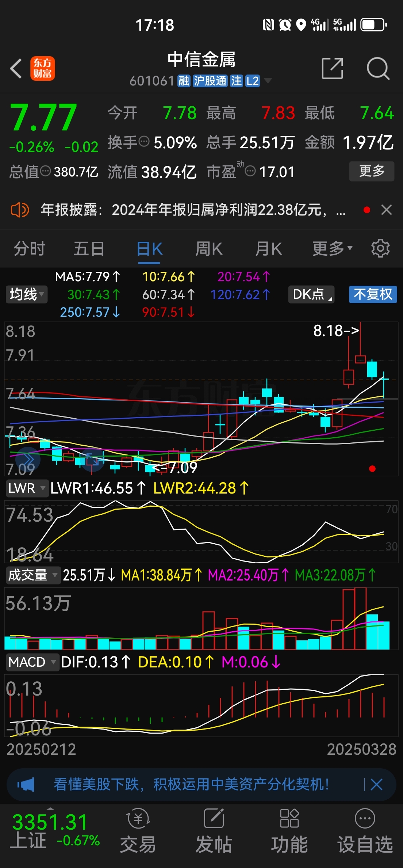The width and height of the screenshot is (403, 868).
Task: Tap the 市盈 info icon
Action: click(250, 171)
